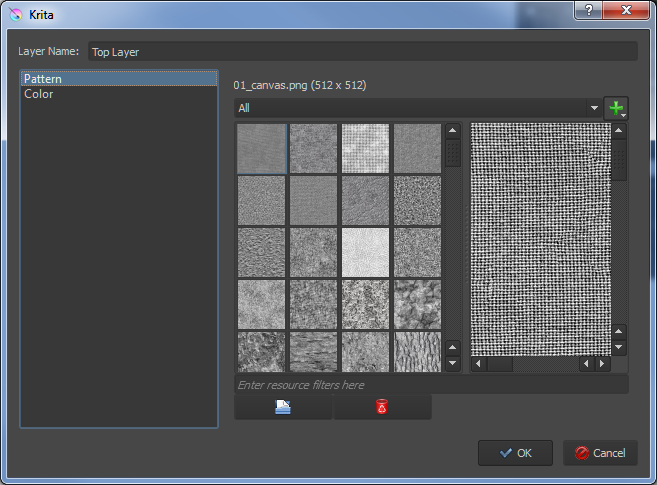Click the pattern grid scrollbar lower up arrow
Screen dimensions: 657x485
click(x=453, y=348)
